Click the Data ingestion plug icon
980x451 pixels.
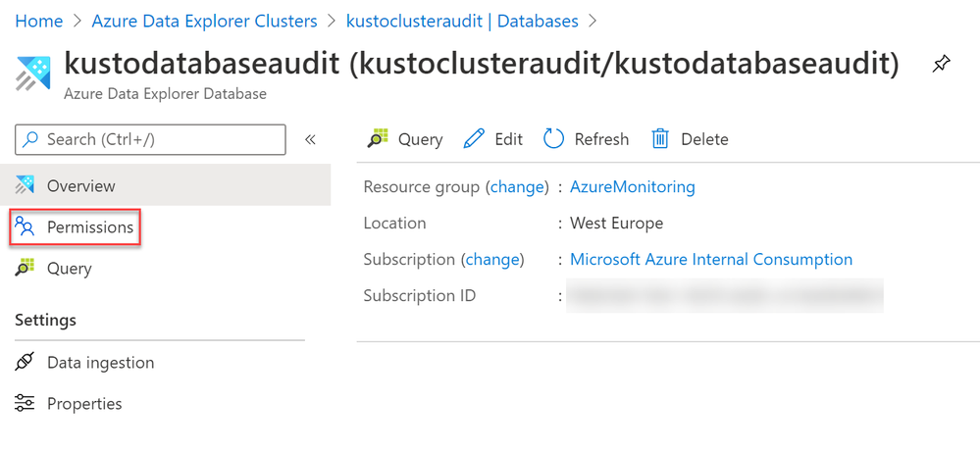[25, 363]
